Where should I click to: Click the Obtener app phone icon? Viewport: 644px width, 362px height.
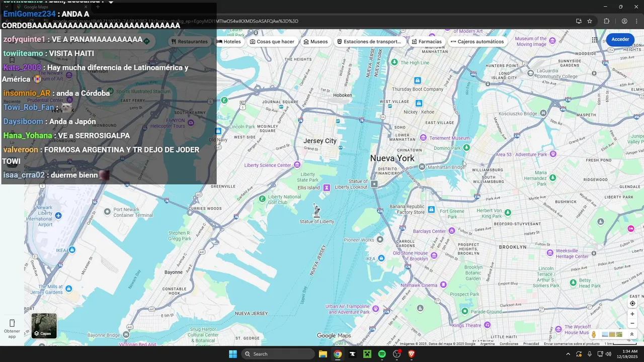click(12, 323)
